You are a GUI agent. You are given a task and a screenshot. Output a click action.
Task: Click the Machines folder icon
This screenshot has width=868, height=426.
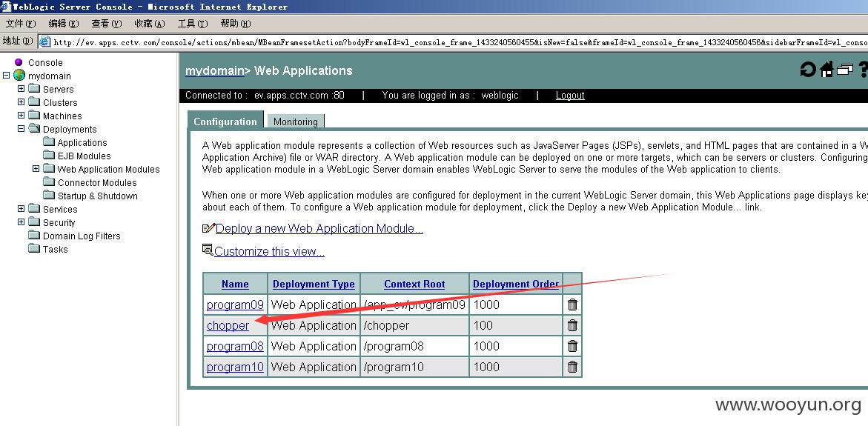pyautogui.click(x=34, y=116)
